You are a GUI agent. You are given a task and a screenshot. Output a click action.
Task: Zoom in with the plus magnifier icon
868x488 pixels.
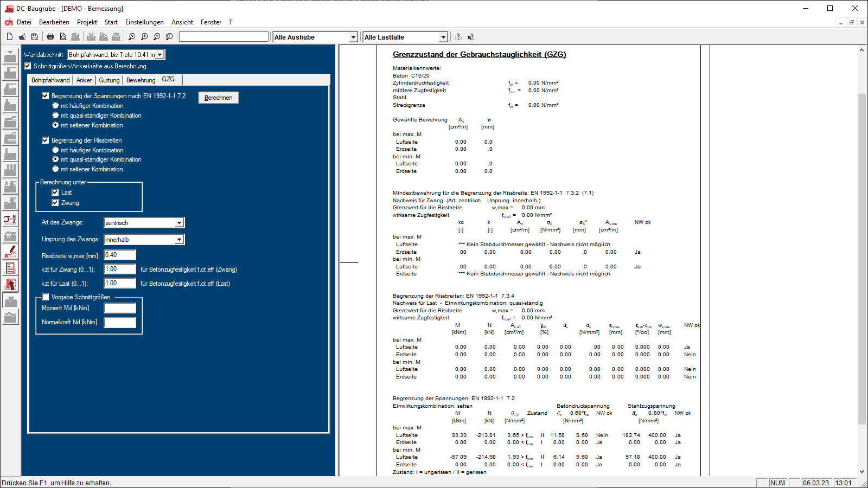[144, 37]
